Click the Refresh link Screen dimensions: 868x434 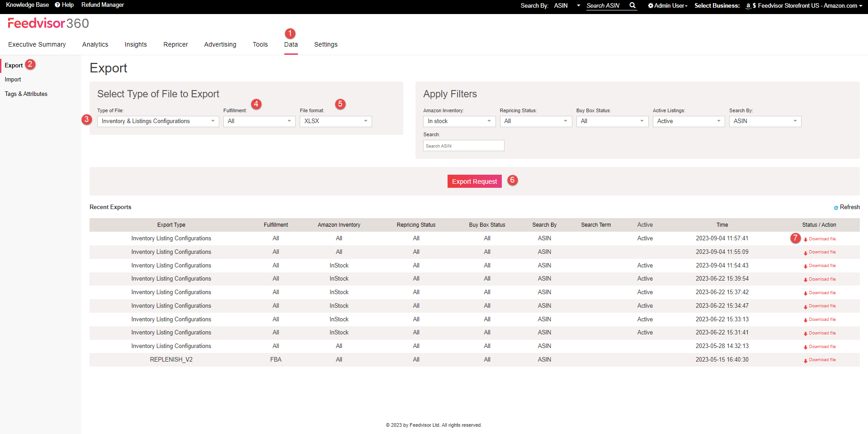point(850,207)
